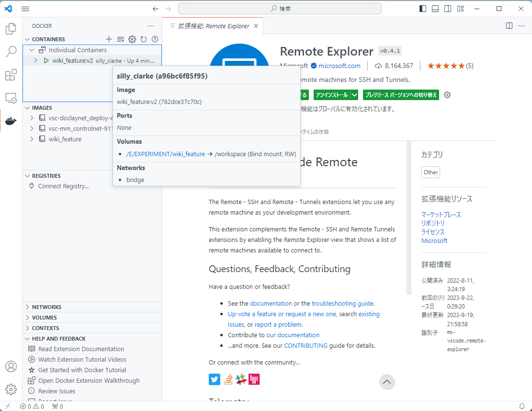
Task: Open the Gitter community icon
Action: [x=254, y=379]
